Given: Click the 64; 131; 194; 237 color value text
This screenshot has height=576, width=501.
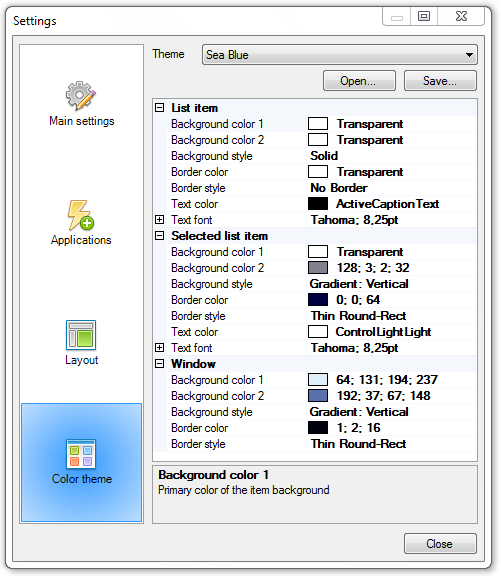Looking at the screenshot, I should point(387,379).
